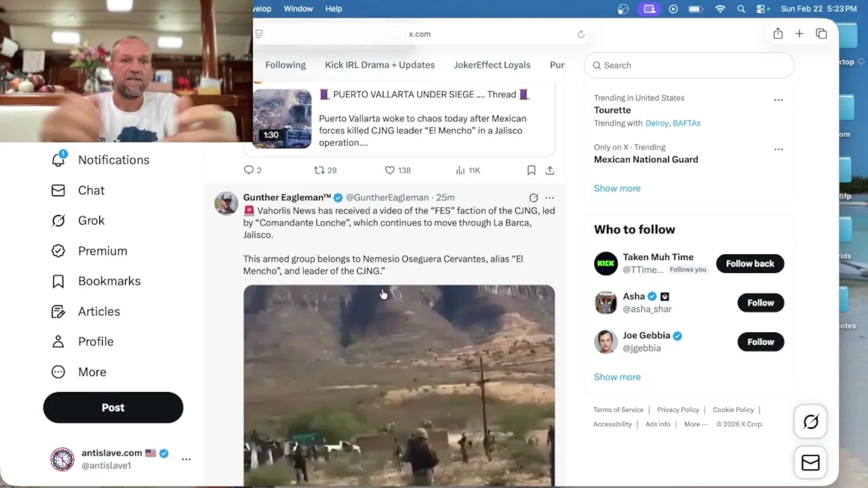Repost the Puerto Vallarta post with 29 reposts
This screenshot has height=488, width=868.
click(x=319, y=170)
